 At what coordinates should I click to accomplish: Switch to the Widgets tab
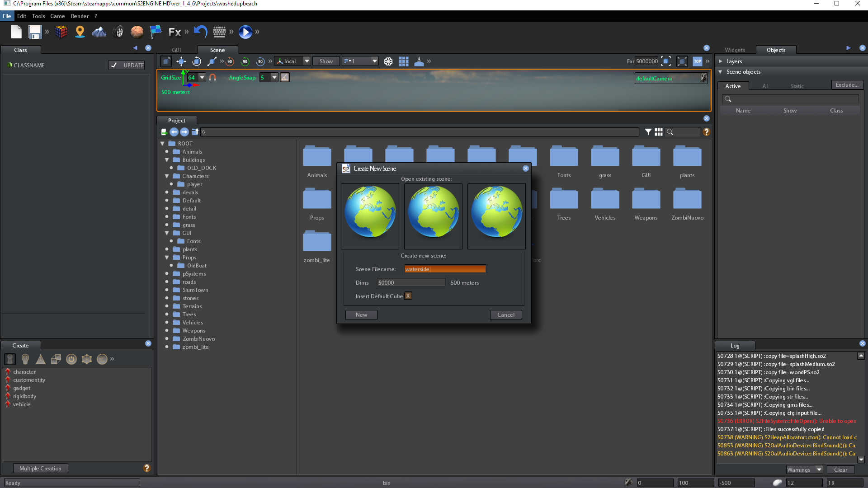click(x=735, y=50)
